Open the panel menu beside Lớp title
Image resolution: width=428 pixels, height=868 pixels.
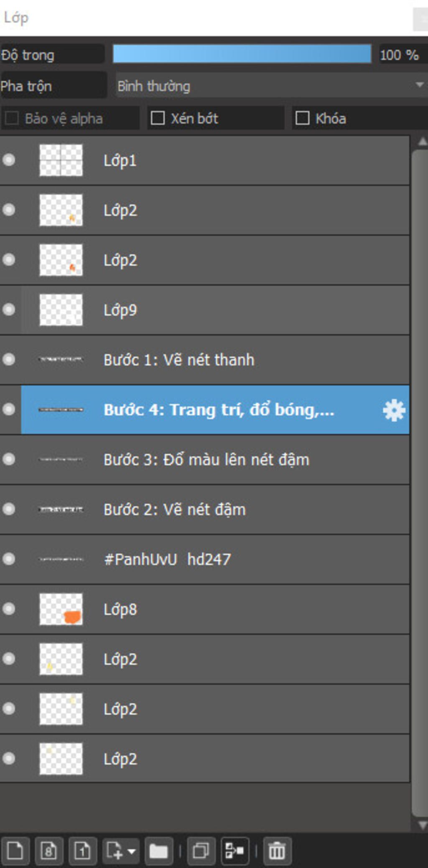(x=420, y=19)
